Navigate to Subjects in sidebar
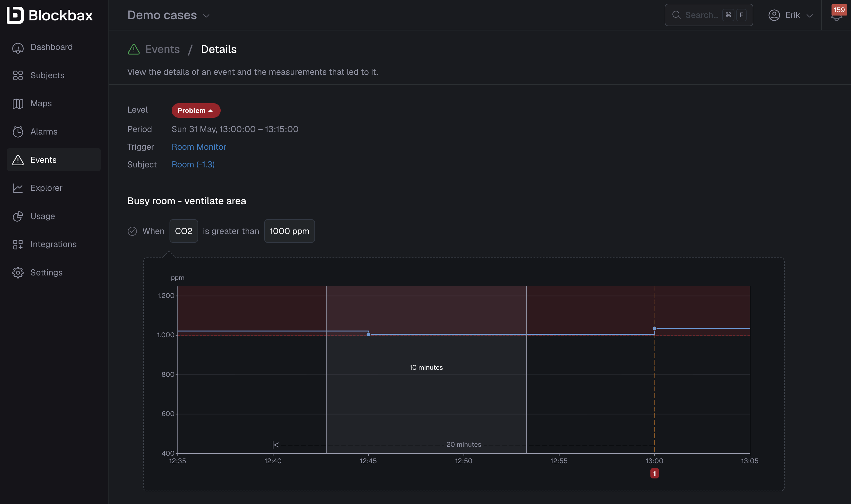The height and width of the screenshot is (504, 851). (47, 75)
